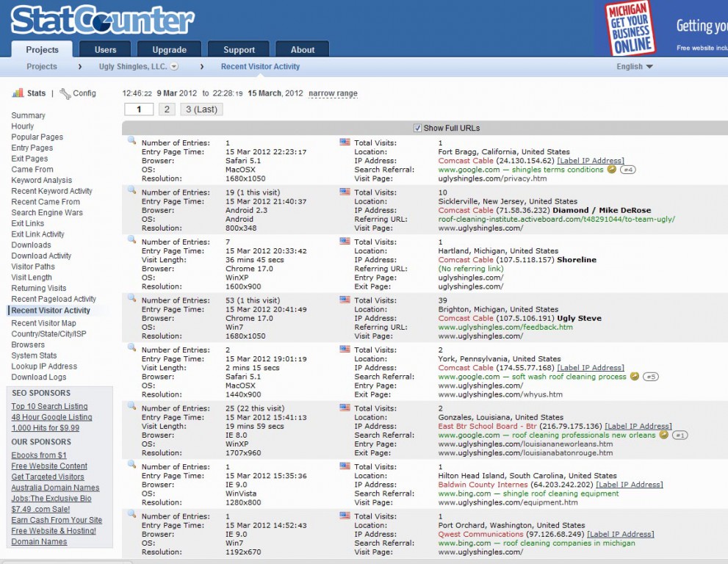Click Label IP Address for 174.55.77.168
Screen dimensions: 728x564
click(x=591, y=368)
